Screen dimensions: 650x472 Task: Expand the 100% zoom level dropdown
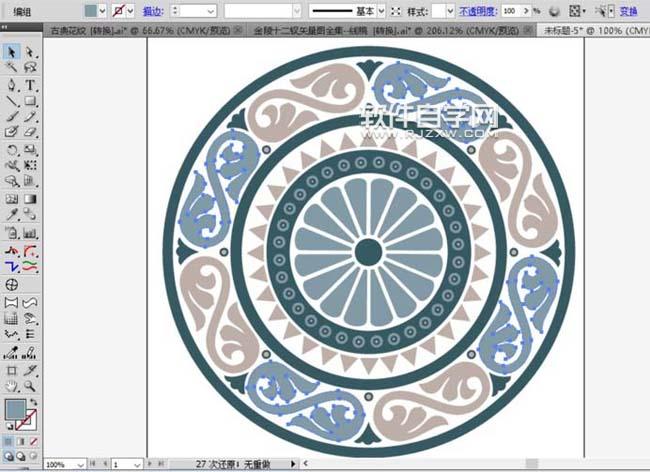78,465
